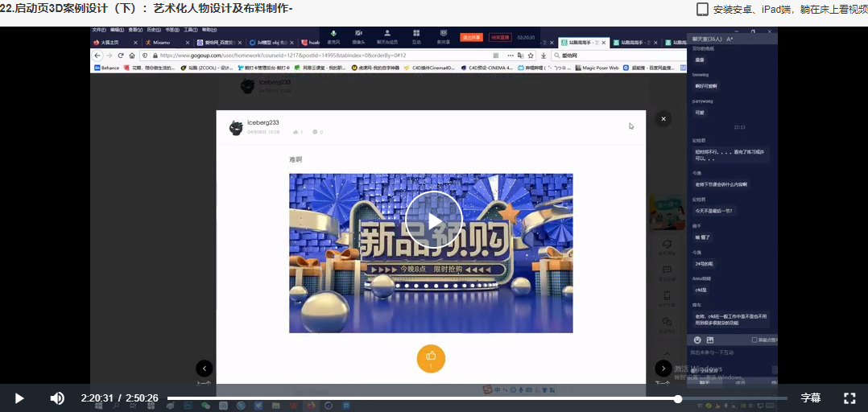Open the 工具 menu in Firefox
Image resolution: width=868 pixels, height=412 pixels.
pyautogui.click(x=190, y=30)
